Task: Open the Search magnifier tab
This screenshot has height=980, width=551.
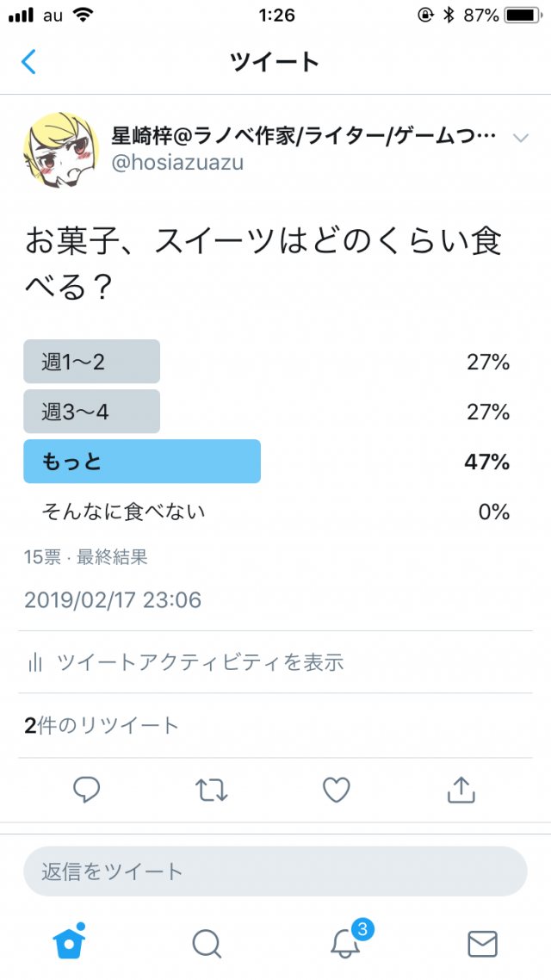Action: (x=207, y=943)
